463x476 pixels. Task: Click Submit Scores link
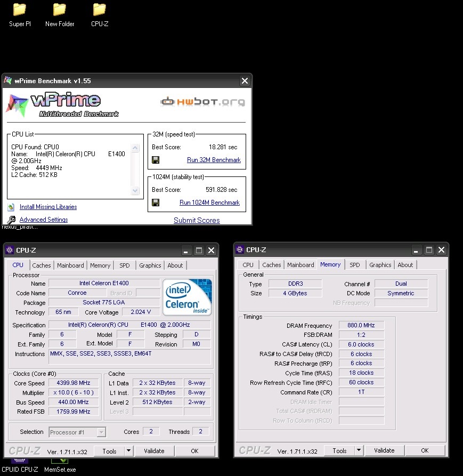tap(197, 220)
